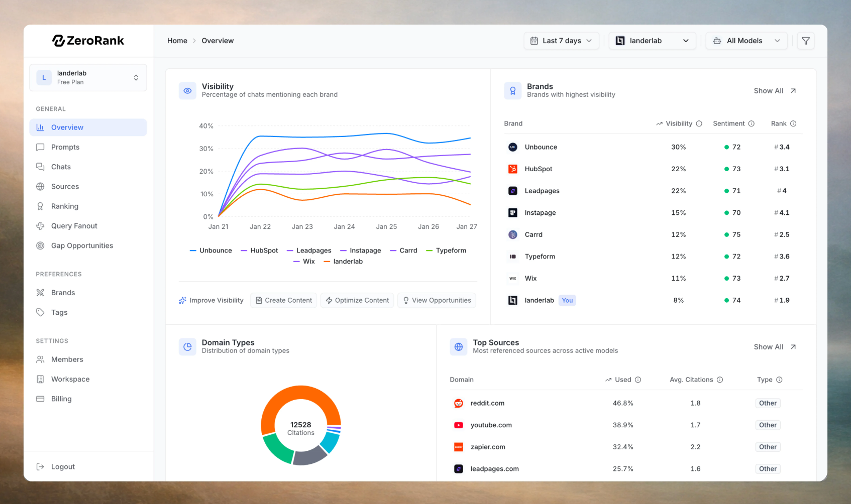Image resolution: width=851 pixels, height=504 pixels.
Task: Click the Home breadcrumb
Action: tap(177, 41)
